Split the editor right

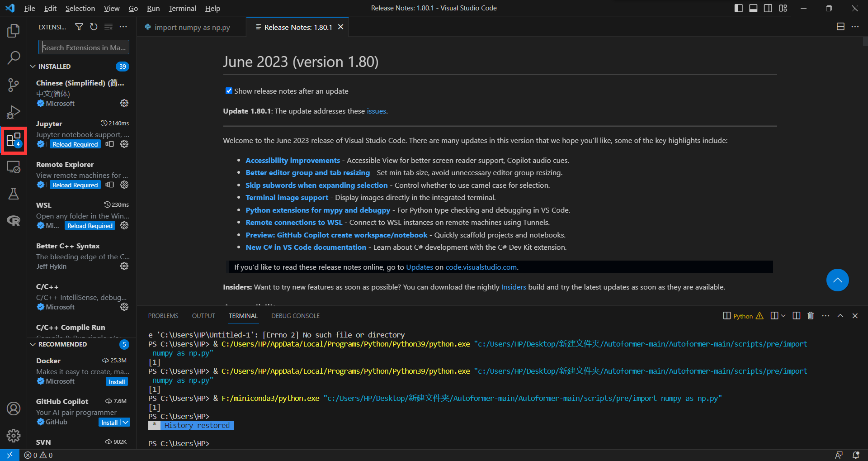(840, 27)
